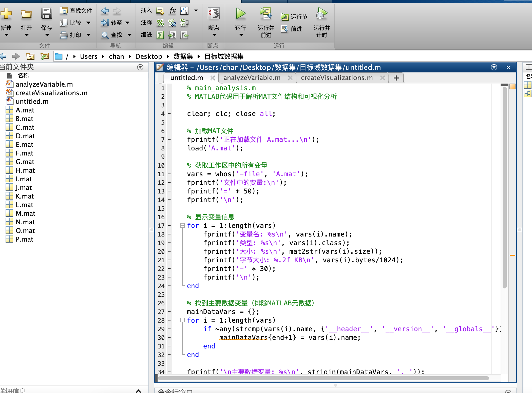Click the increase indent icon
The image size is (532, 393).
pyautogui.click(x=172, y=35)
